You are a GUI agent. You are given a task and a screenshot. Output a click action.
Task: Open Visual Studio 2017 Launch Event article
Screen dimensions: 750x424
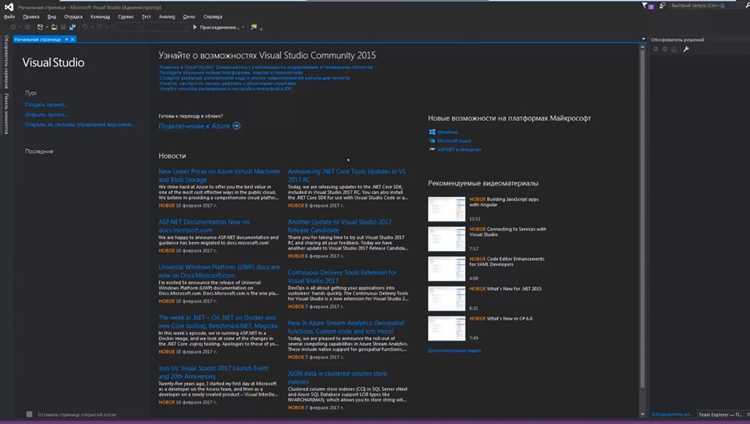point(214,372)
